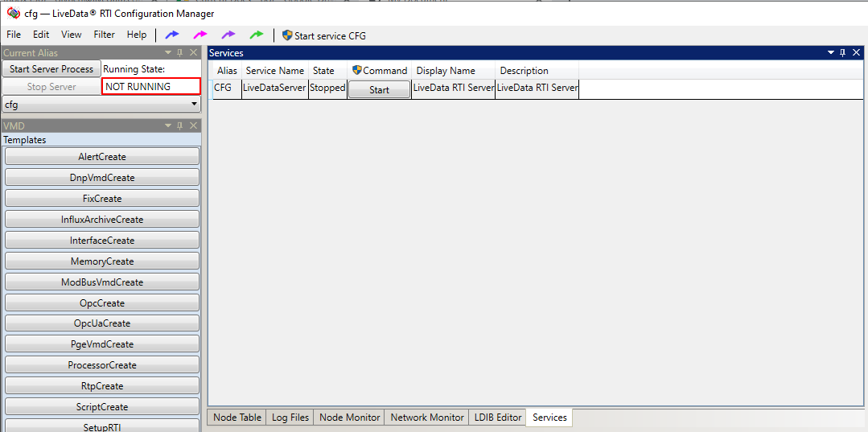Image resolution: width=868 pixels, height=432 pixels.
Task: Sort by Service Name column header
Action: (274, 71)
